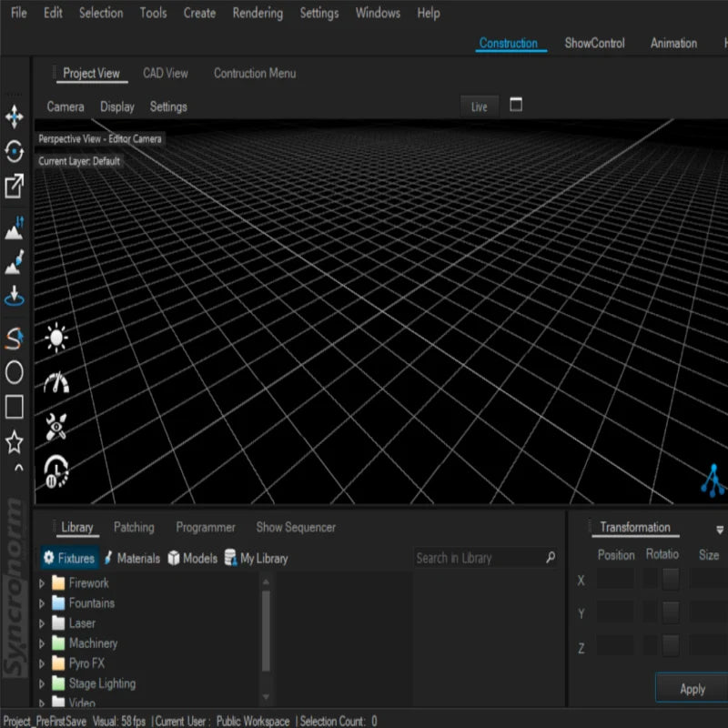This screenshot has width=728, height=728.
Task: Expand the Stage Lighting folder
Action: [x=42, y=683]
